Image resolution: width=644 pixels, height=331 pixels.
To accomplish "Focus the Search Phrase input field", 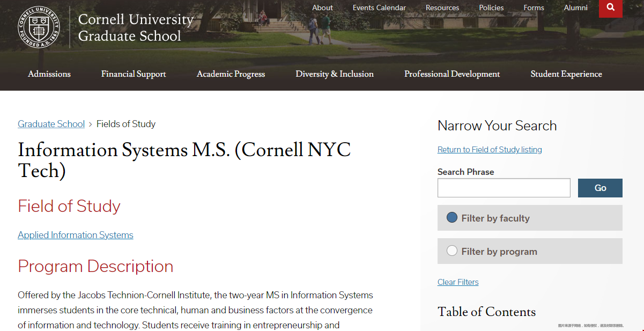I will (504, 188).
